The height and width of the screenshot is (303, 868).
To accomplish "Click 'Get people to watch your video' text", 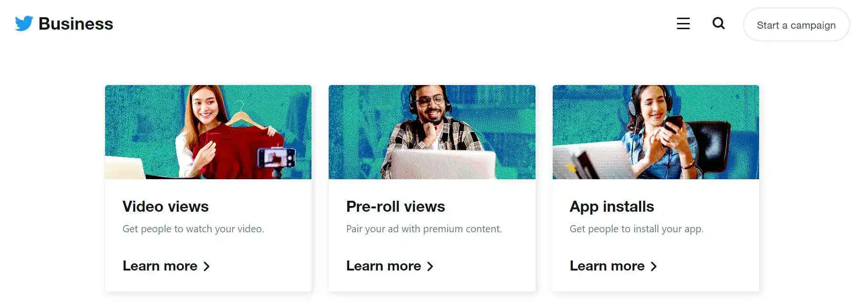I will (193, 229).
